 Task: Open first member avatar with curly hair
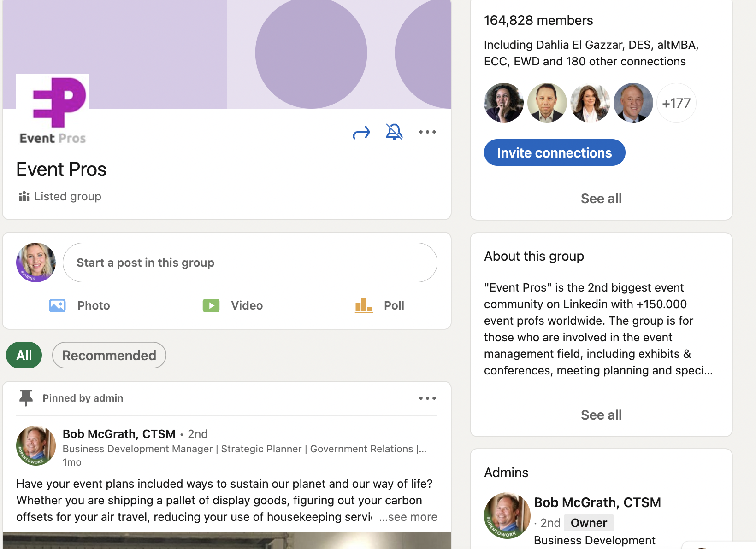coord(504,103)
